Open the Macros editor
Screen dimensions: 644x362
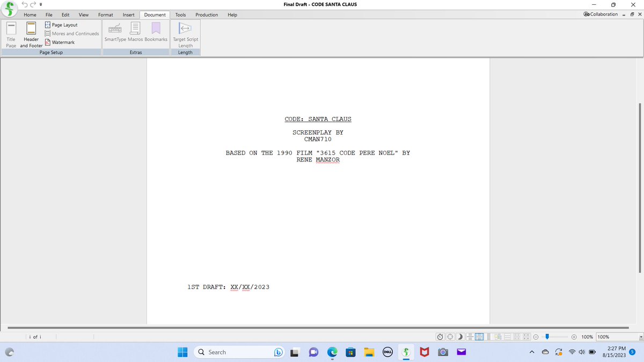[x=135, y=32]
